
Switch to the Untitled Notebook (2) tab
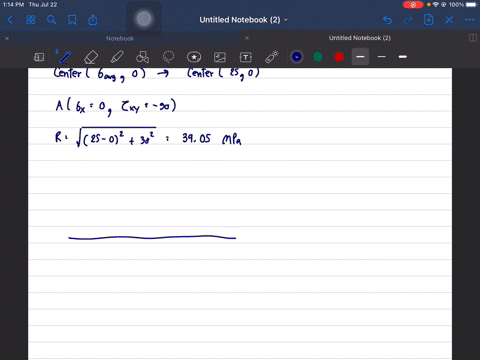tap(360, 38)
